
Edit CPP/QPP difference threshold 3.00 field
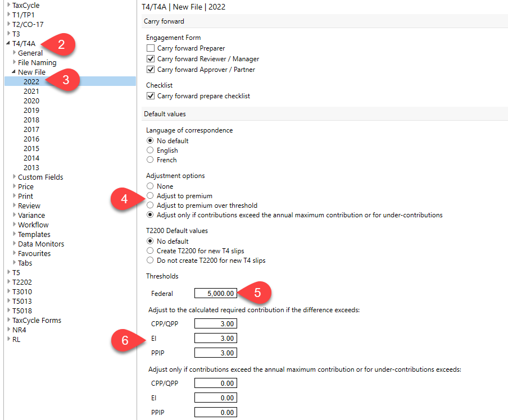pyautogui.click(x=216, y=323)
